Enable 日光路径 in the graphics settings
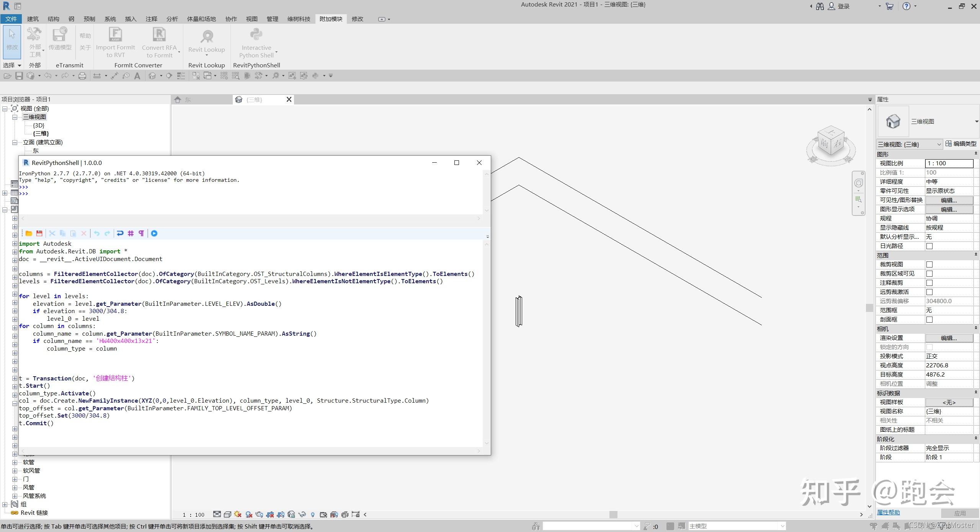 tap(929, 246)
